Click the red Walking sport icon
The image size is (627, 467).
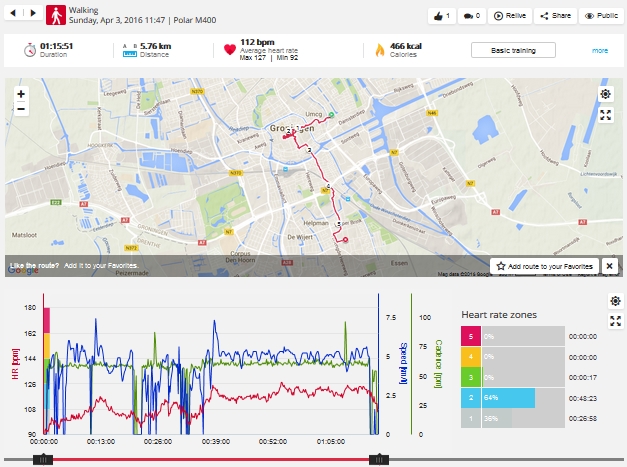56,14
